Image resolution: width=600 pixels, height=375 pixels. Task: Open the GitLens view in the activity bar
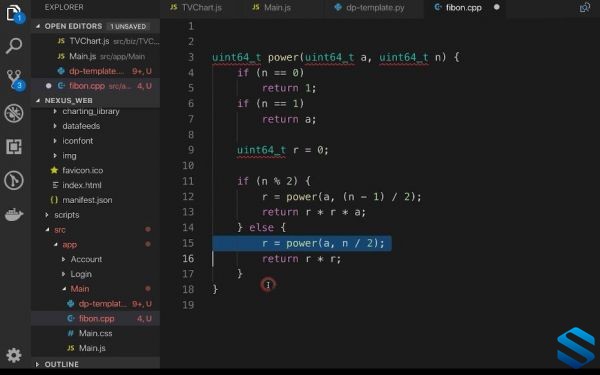(x=14, y=180)
